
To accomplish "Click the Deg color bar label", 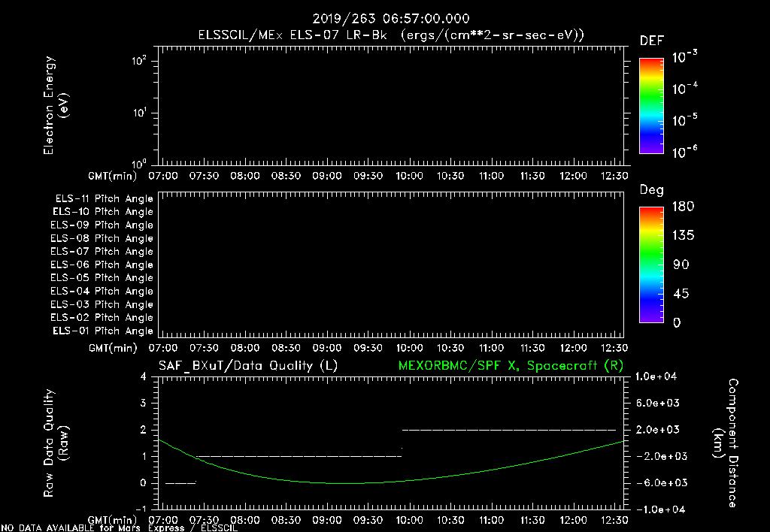I will (651, 190).
